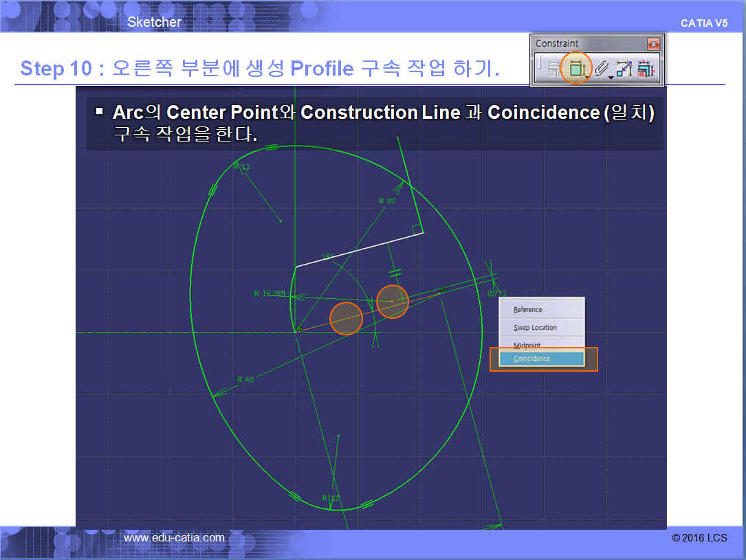Screen dimensions: 746x560
Task: Click Constraints Defined in Dialog Box icon
Action: coord(554,68)
